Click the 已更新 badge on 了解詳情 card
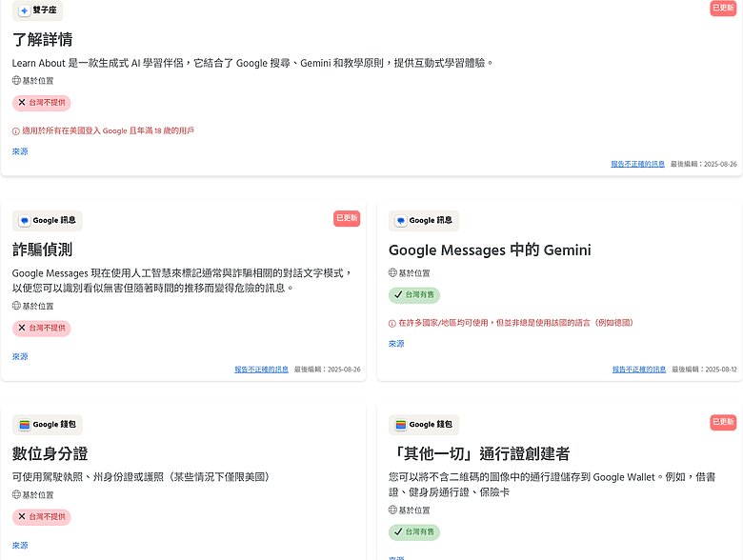The image size is (743, 560). coord(723,8)
